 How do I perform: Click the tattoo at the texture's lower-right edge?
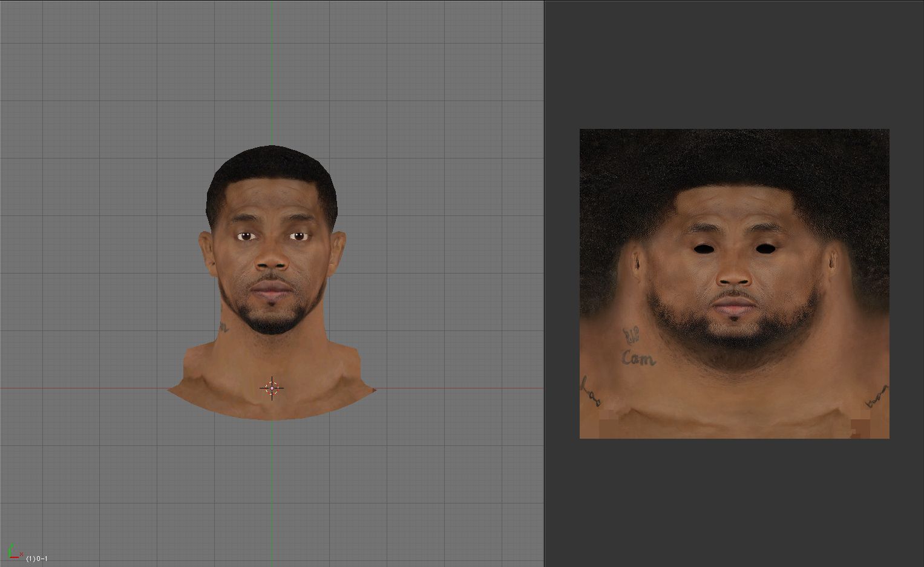coord(877,395)
